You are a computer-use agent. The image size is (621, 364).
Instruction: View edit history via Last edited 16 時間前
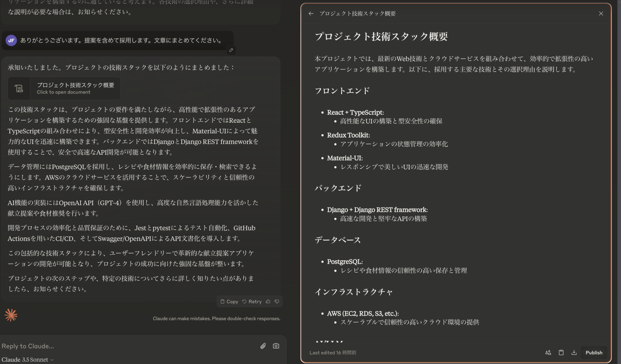tap(333, 352)
